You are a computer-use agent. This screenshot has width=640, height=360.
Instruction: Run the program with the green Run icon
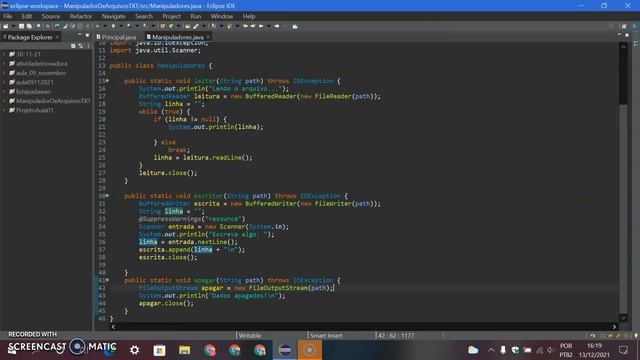click(113, 26)
